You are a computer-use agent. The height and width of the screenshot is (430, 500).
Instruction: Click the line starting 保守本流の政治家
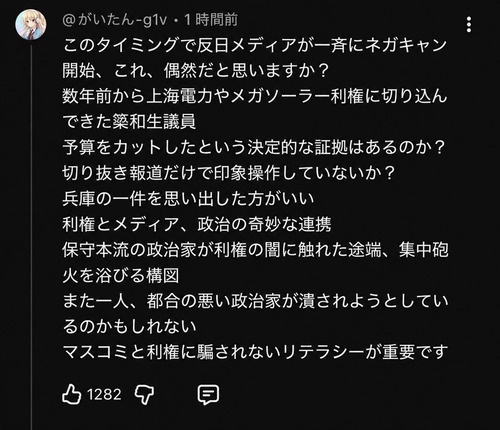pyautogui.click(x=255, y=250)
